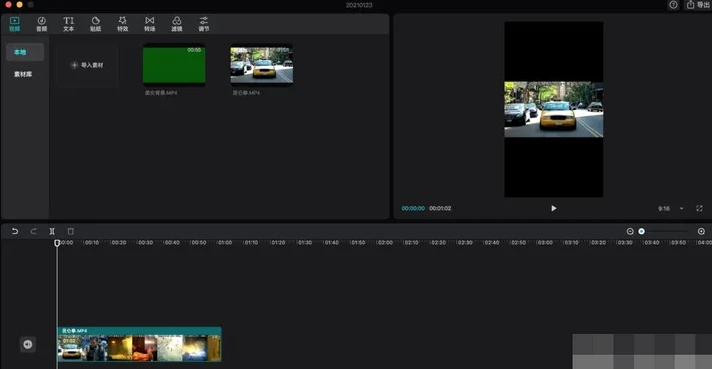Viewport: 712px width, 369px height.
Task: Split the clip at the playhead
Action: pos(52,231)
